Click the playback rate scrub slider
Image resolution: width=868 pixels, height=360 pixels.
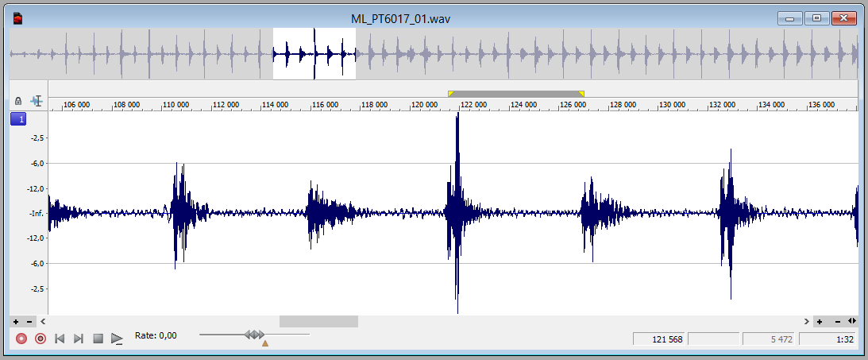(254, 335)
